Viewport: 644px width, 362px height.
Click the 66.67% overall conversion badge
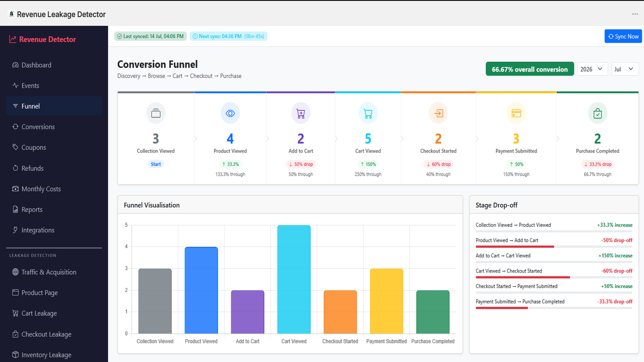click(530, 69)
